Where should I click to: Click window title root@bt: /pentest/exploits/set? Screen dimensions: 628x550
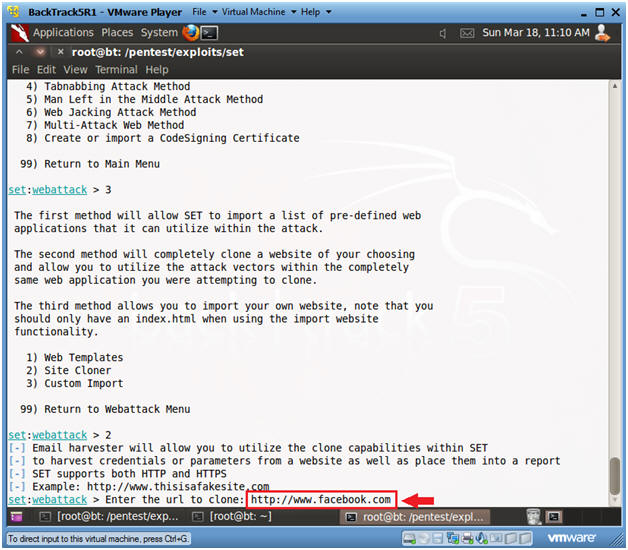(157, 52)
